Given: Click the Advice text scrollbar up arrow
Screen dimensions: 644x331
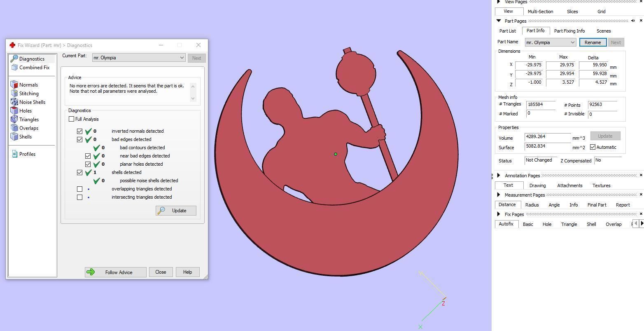Looking at the screenshot, I should point(193,86).
